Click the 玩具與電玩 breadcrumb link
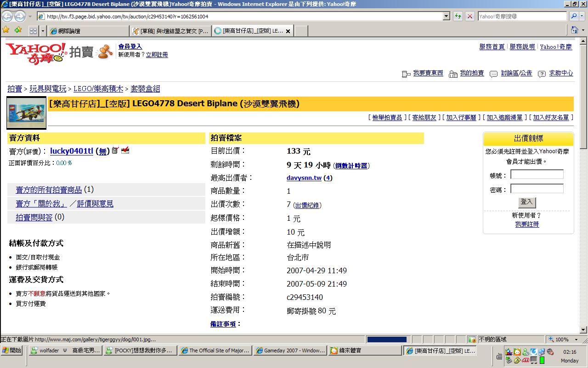The image size is (588, 368). pos(48,89)
